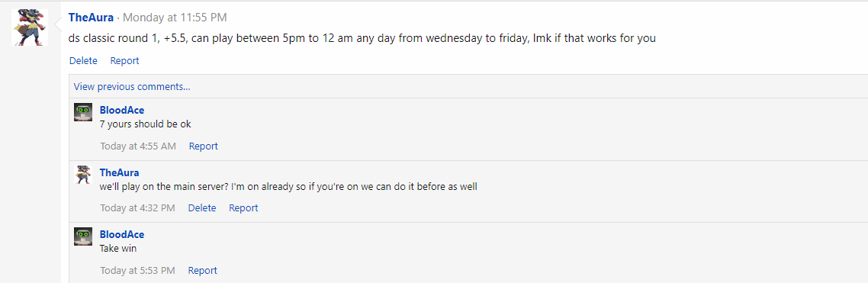Viewport: 868px width, 283px height.
Task: Report the main post by TheAura
Action: pyautogui.click(x=124, y=61)
